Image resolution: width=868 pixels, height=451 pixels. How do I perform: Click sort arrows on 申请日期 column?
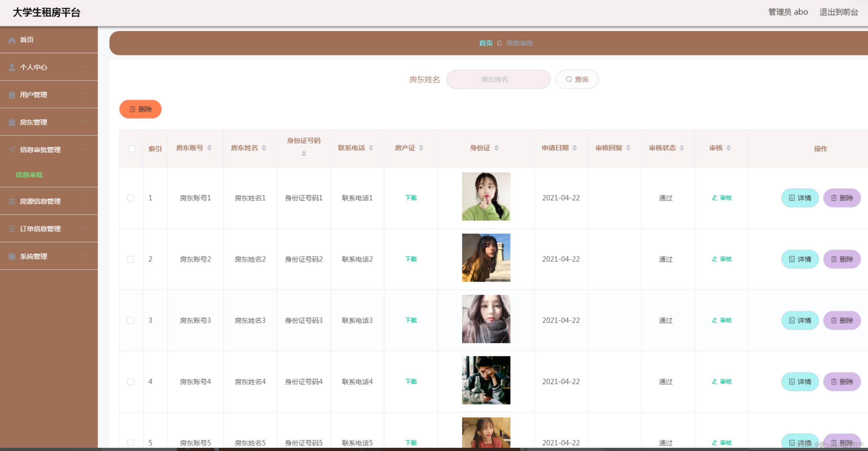[x=574, y=148]
